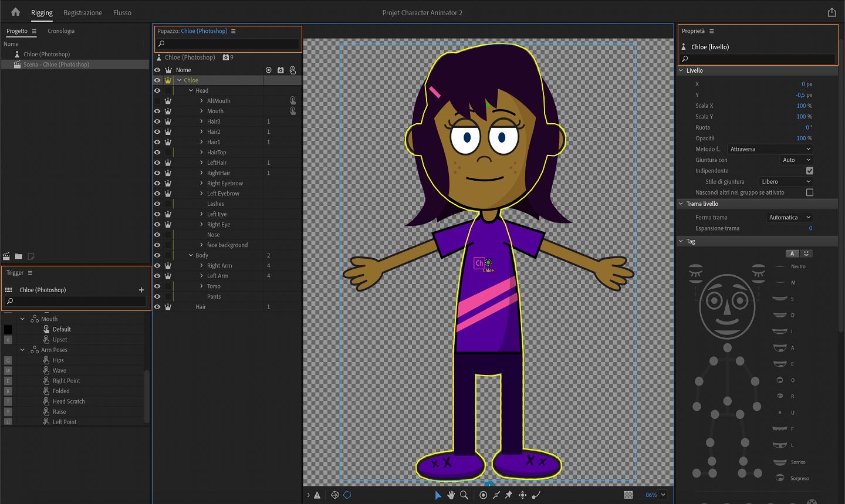Open the Progetto panel menu
This screenshot has height=504, width=845.
[34, 31]
